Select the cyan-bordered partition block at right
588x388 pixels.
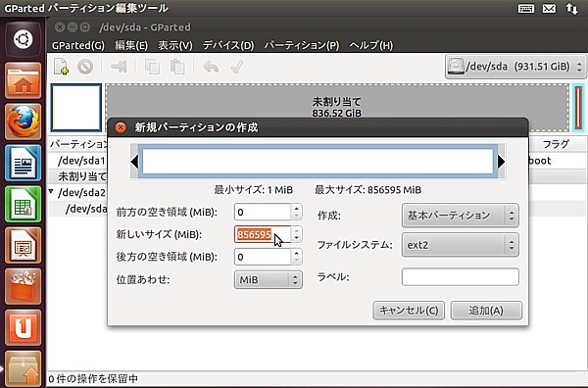pos(578,108)
